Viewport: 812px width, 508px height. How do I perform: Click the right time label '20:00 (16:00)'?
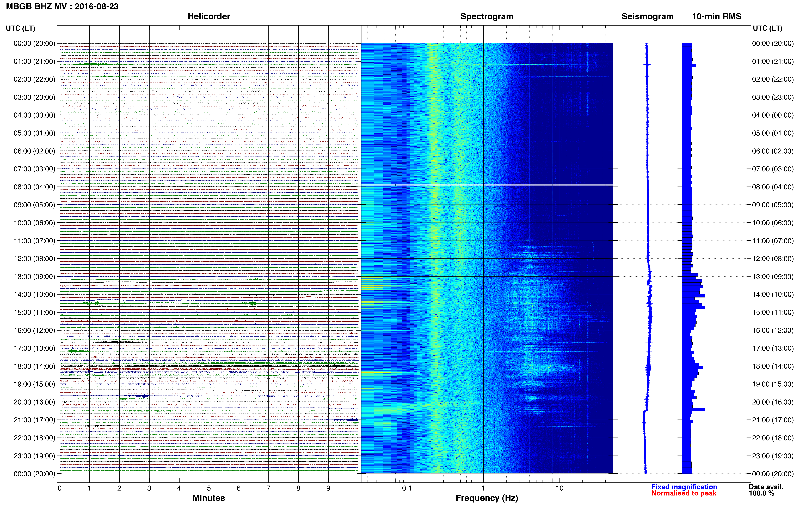(x=773, y=402)
